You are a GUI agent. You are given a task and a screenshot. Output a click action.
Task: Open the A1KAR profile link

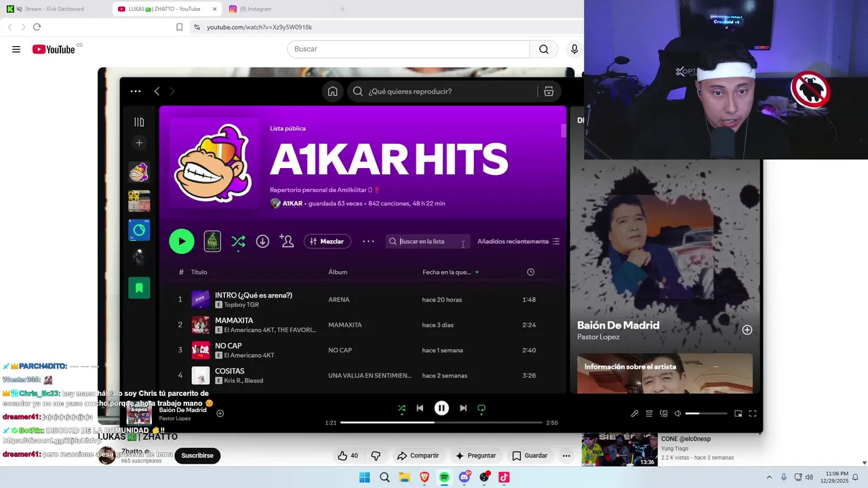coord(292,203)
